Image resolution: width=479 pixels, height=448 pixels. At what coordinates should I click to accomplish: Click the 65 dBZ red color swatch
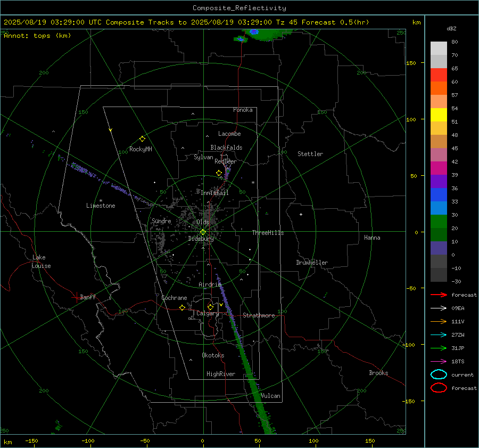439,75
